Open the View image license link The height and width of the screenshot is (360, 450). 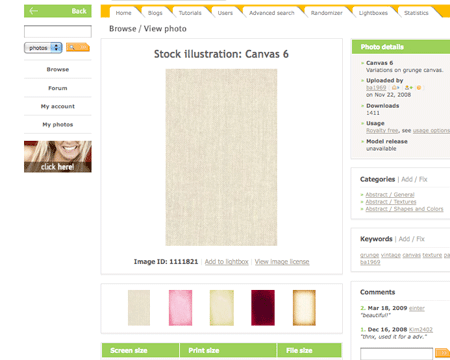(282, 262)
